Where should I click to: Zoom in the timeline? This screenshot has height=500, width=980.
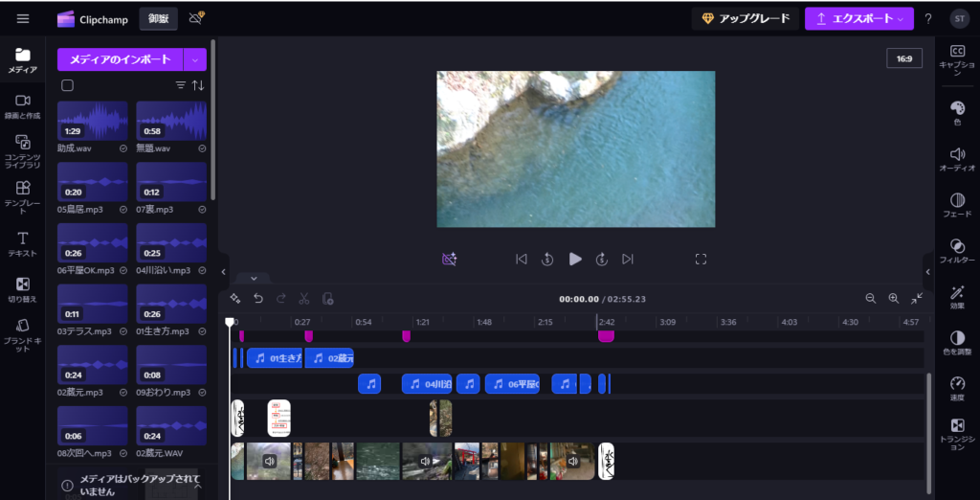coord(894,299)
